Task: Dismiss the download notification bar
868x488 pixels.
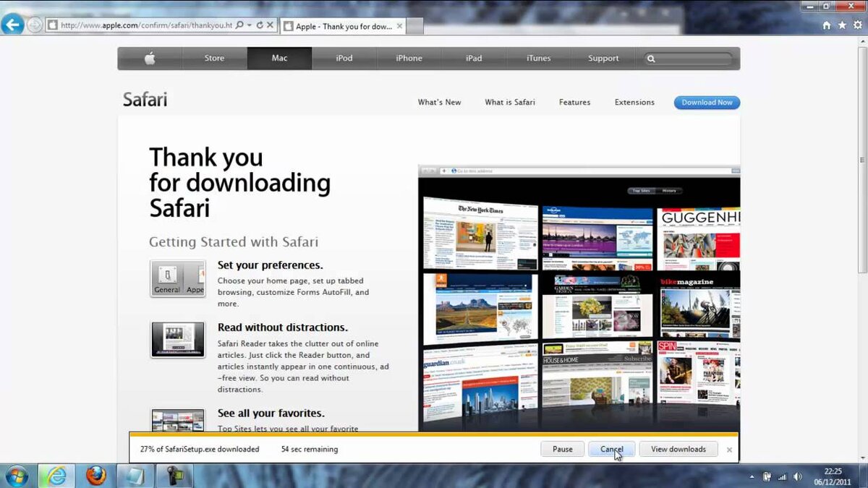Action: (729, 450)
